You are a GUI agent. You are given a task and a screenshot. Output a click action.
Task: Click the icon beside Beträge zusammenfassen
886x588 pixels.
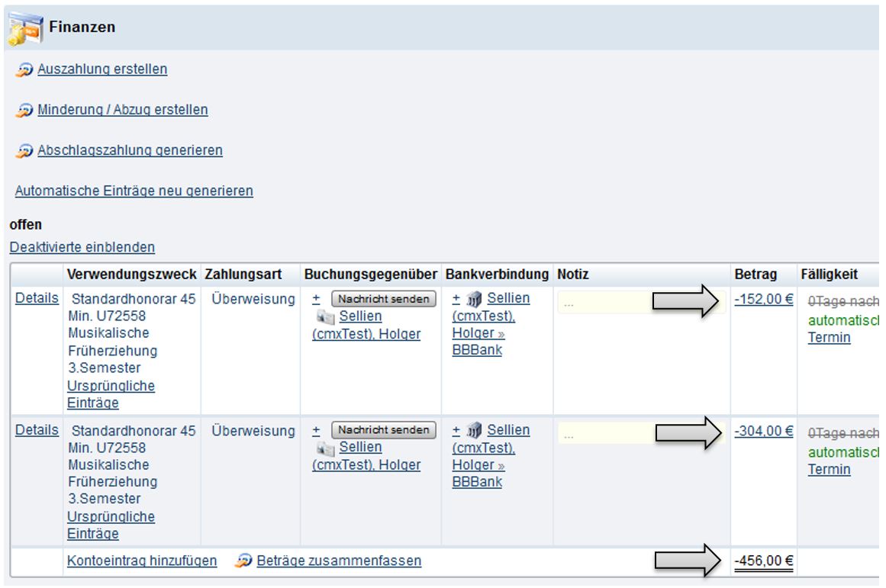pos(244,561)
